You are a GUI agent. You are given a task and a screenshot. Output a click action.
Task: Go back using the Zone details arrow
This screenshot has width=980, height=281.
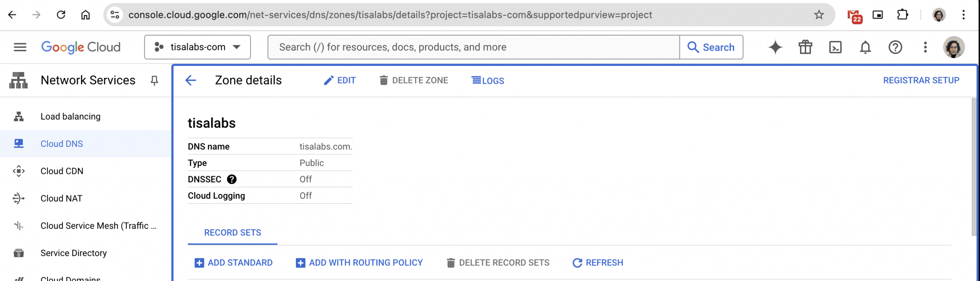coord(191,80)
